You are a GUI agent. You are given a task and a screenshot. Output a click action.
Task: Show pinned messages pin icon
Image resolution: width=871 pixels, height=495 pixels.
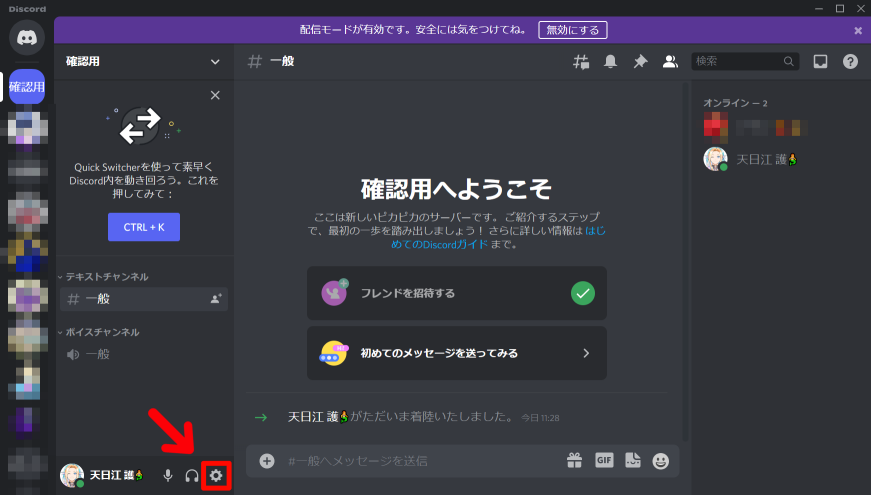[x=640, y=62]
